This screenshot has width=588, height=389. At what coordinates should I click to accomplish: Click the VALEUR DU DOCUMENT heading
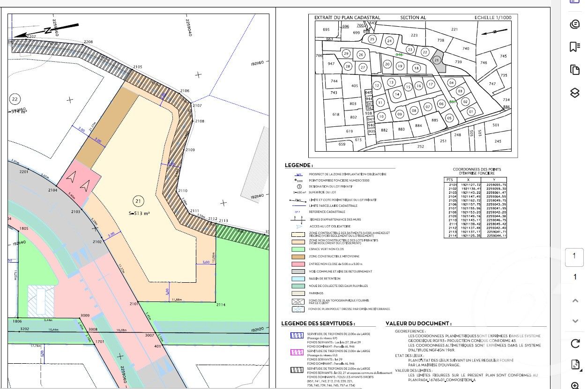418,323
